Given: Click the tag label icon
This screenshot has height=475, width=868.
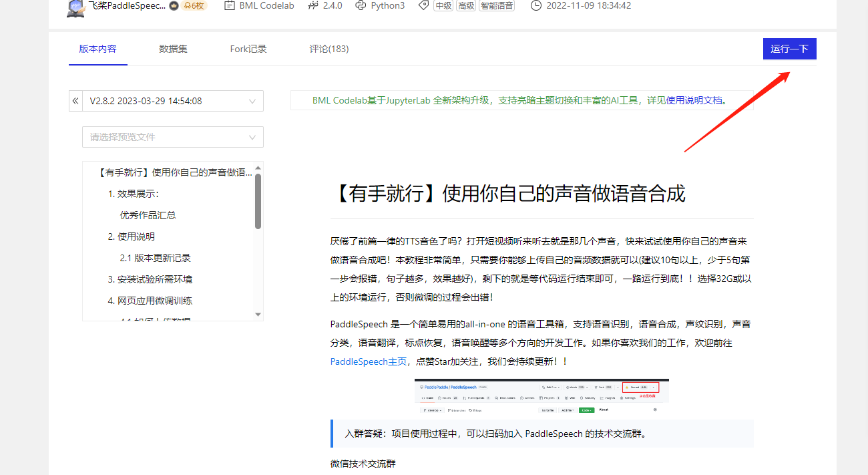Looking at the screenshot, I should 423,5.
